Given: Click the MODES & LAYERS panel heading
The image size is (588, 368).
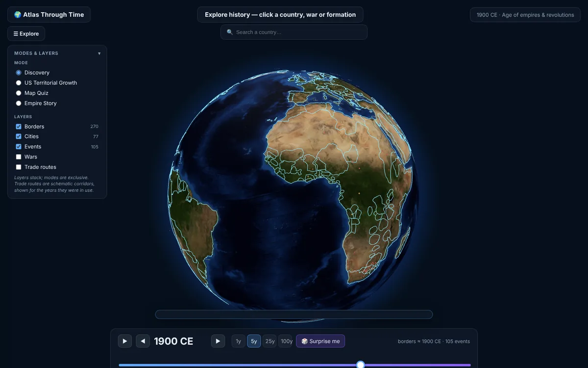Looking at the screenshot, I should tap(36, 53).
